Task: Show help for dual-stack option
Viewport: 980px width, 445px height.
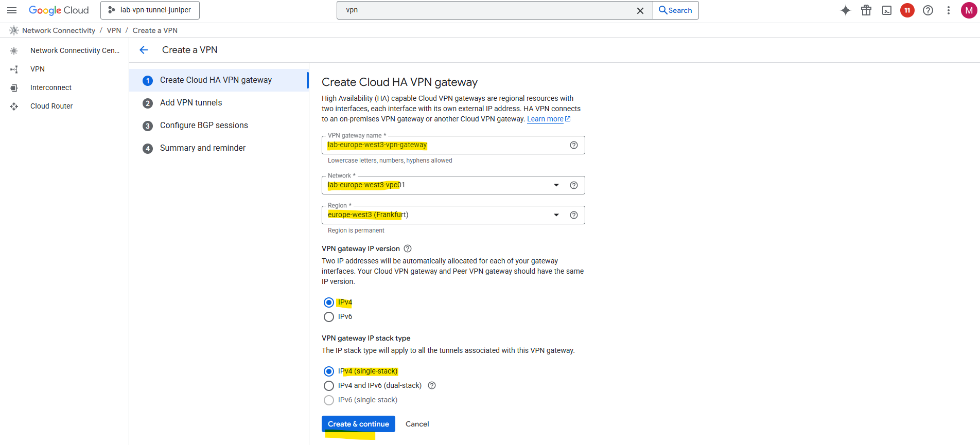Action: point(432,385)
